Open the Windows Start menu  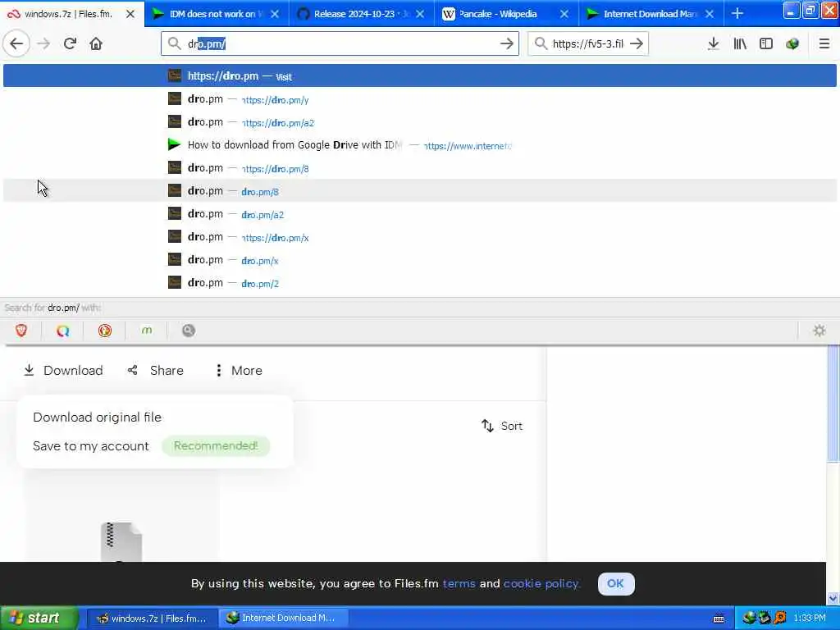coord(39,619)
